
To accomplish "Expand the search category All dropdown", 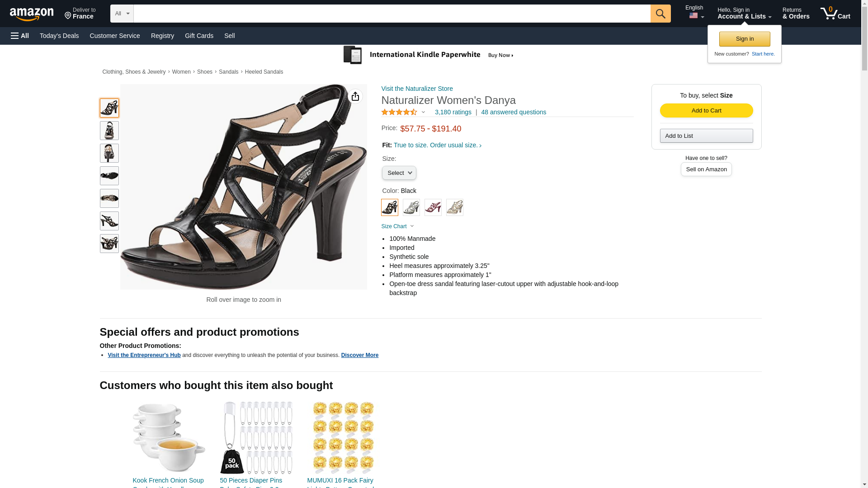I will (x=122, y=14).
